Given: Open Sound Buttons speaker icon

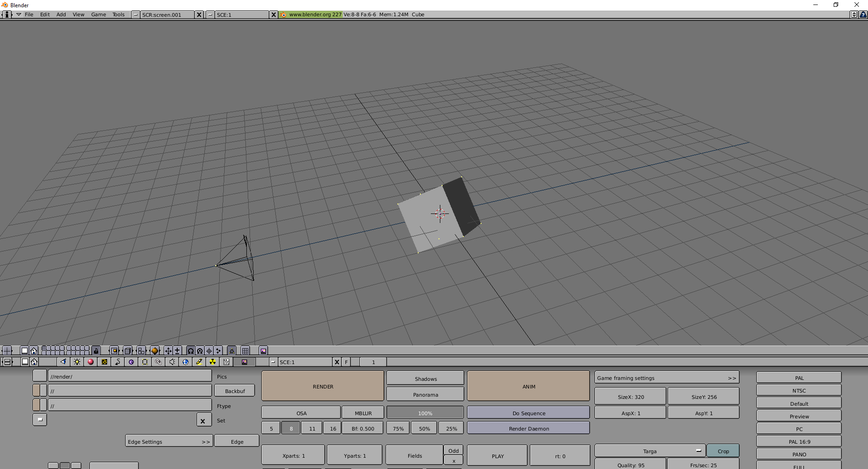Looking at the screenshot, I should click(172, 362).
